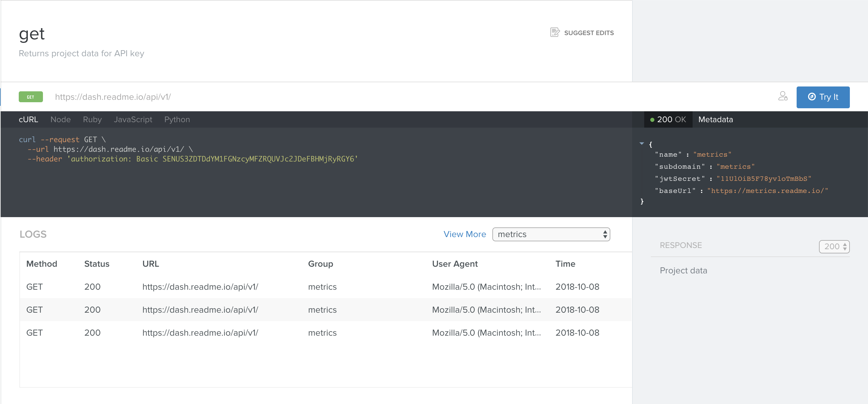Click the SUGGEST EDITS text link
Viewport: 868px width, 404px height.
point(589,33)
